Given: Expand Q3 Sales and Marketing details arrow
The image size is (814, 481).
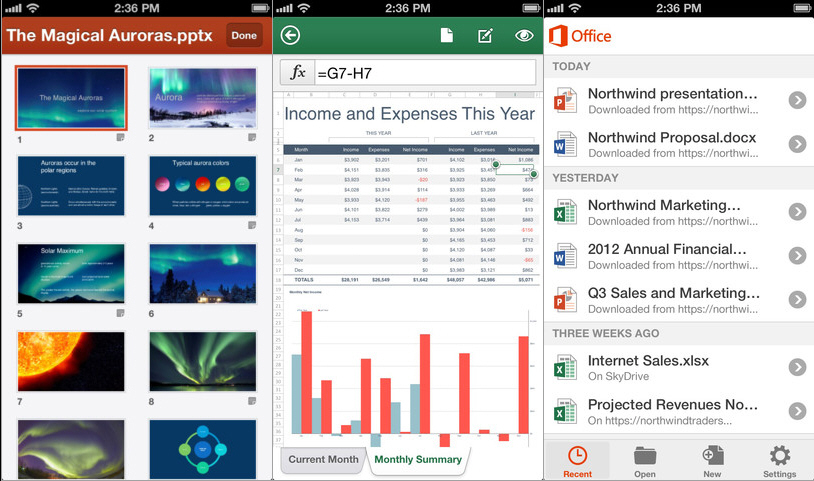Looking at the screenshot, I should 797,300.
